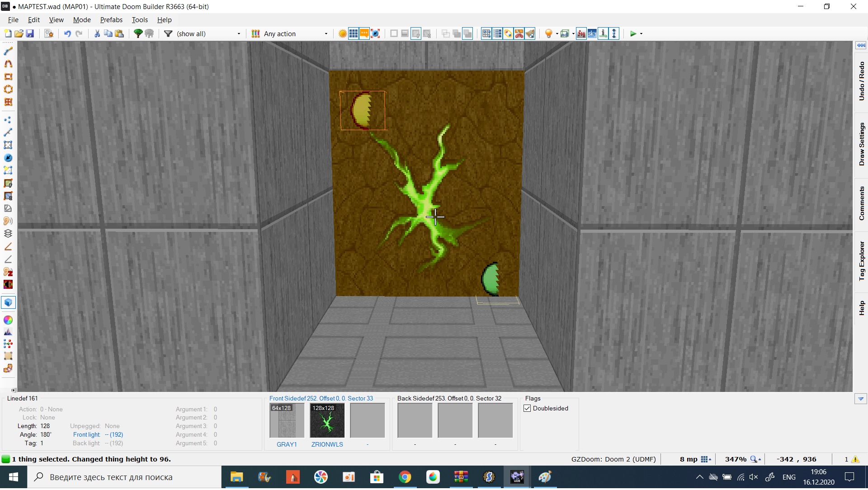This screenshot has height=490, width=868.
Task: Toggle the info panel button
Action: pos(603,34)
